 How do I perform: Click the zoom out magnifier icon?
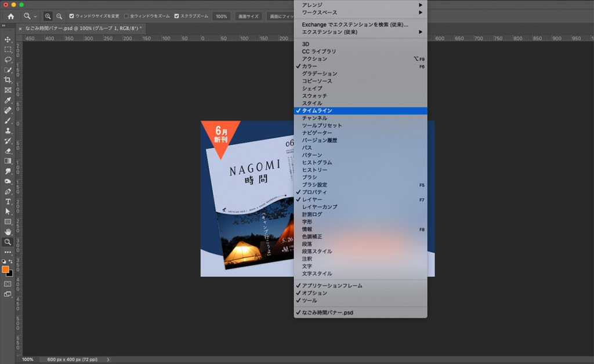click(59, 16)
